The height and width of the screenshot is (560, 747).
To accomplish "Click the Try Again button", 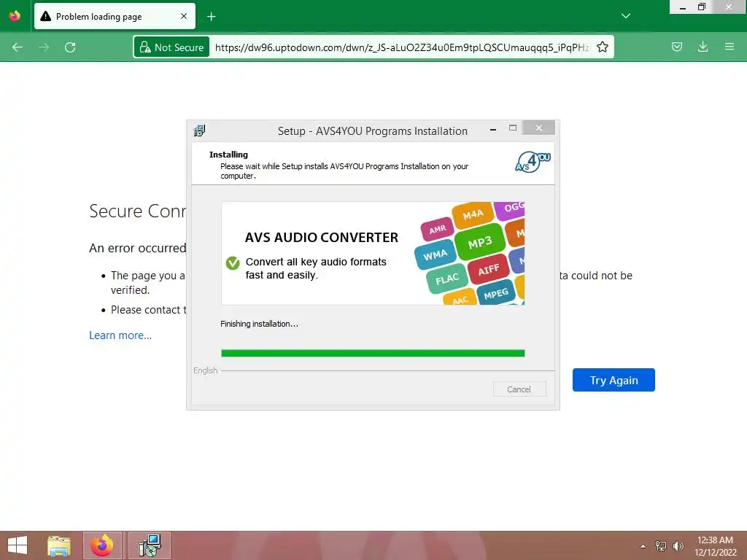I will click(614, 380).
